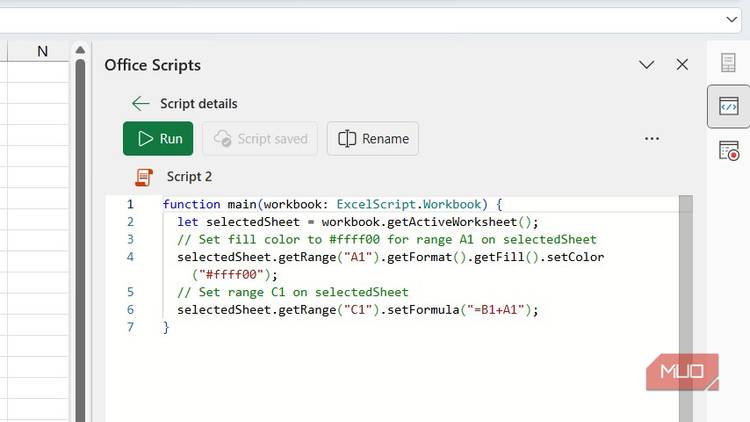Click the Script details heading text
The height and width of the screenshot is (422, 750).
(x=199, y=103)
